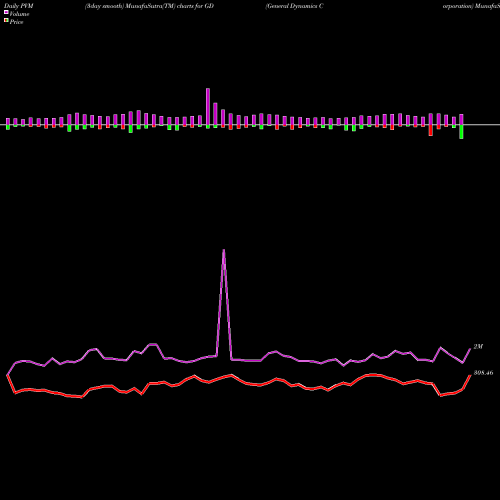Viewport: 500px width, 500px height.
Task: Click the peak of the volume spike line
Action: pos(224,250)
